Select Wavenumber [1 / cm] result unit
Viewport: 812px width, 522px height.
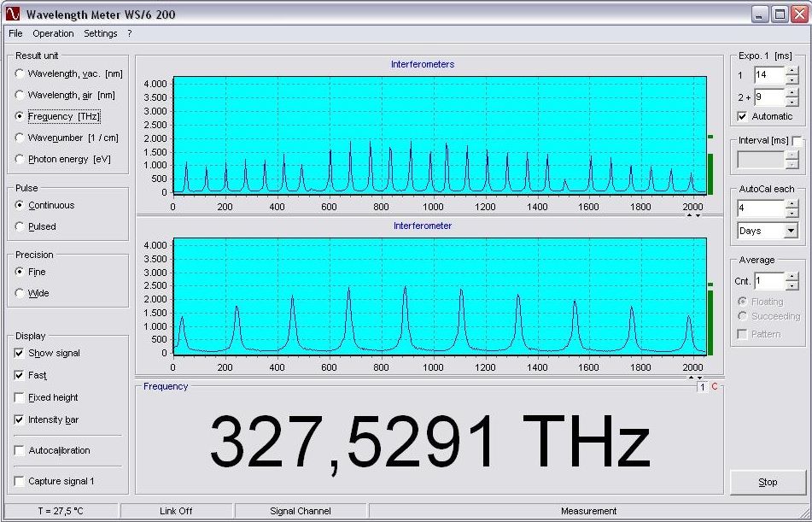coord(67,138)
